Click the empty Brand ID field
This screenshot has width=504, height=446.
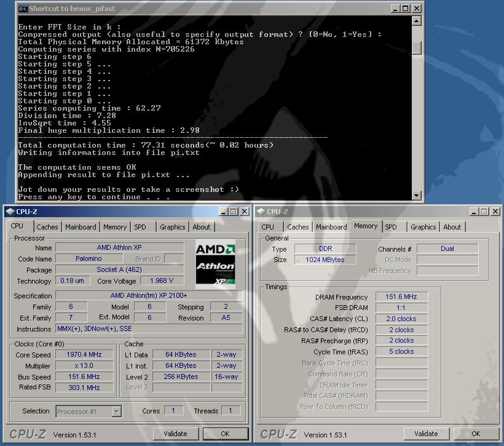174,258
